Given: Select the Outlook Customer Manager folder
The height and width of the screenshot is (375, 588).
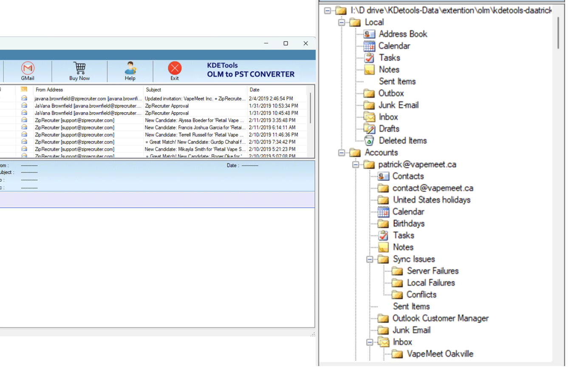Looking at the screenshot, I should [x=440, y=318].
